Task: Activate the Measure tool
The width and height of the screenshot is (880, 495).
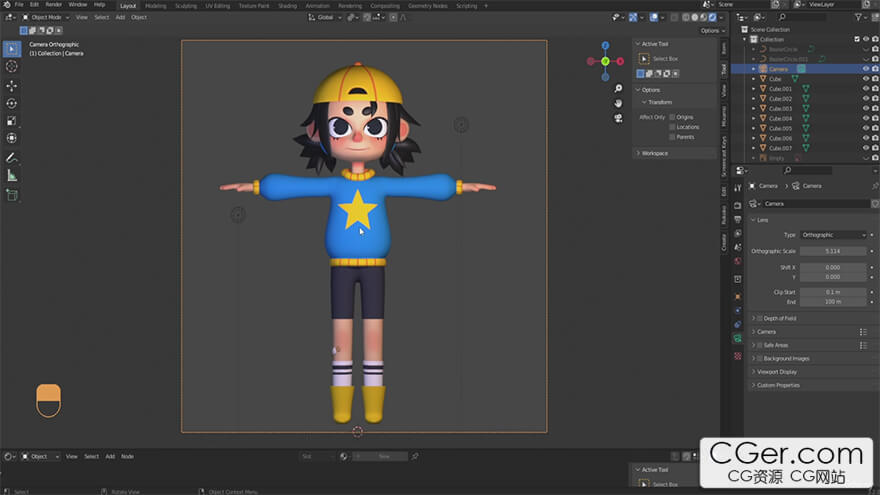Action: click(x=12, y=175)
